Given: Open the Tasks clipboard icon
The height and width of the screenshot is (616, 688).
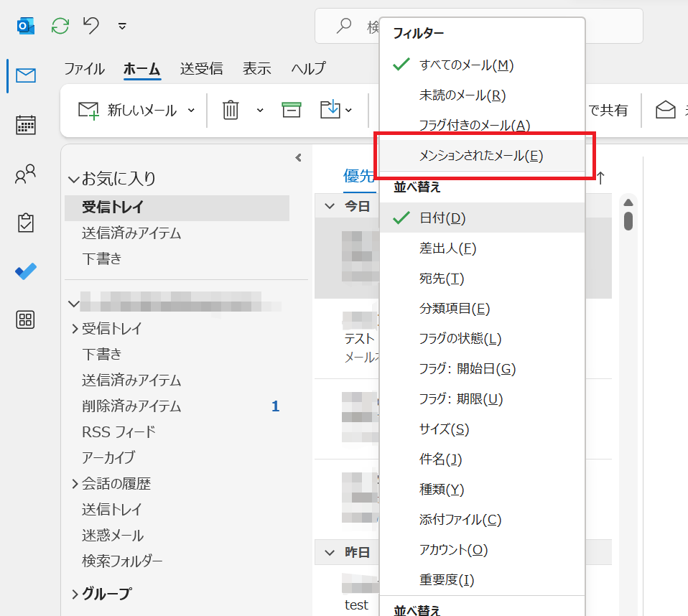Looking at the screenshot, I should pyautogui.click(x=26, y=223).
